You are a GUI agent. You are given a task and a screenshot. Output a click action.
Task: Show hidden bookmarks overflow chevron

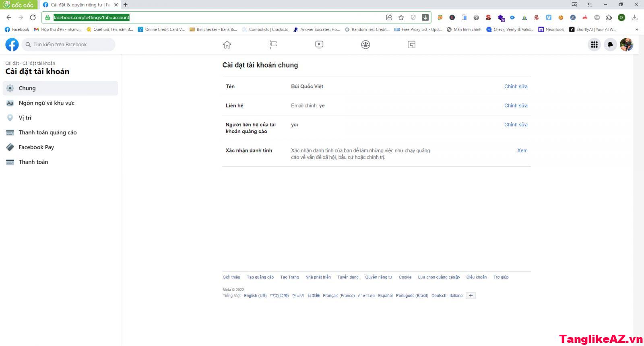point(637,29)
